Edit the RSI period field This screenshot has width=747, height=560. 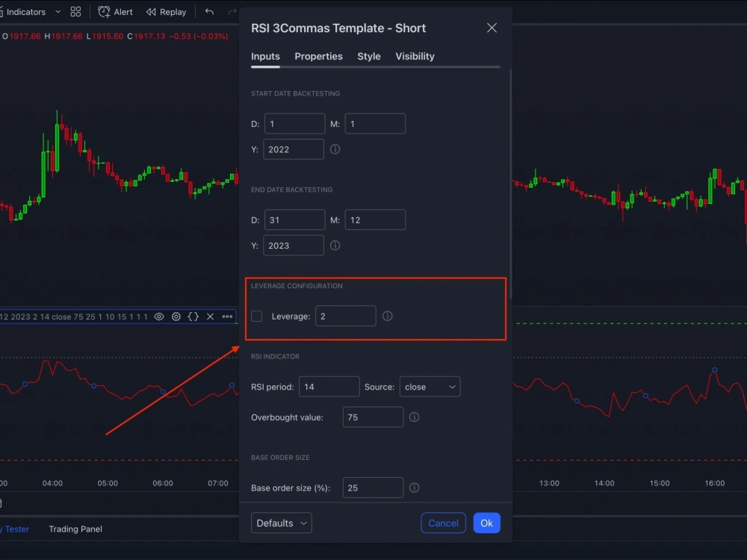329,387
